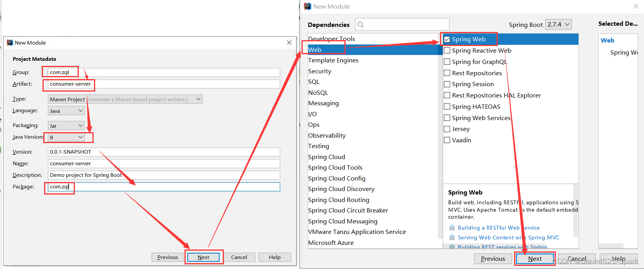
Task: Open Serving Web Content with Spring MVC link
Action: 508,237
